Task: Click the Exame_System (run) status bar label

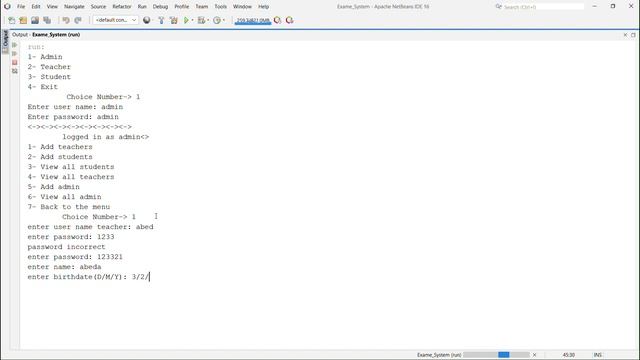Action: coord(439,355)
